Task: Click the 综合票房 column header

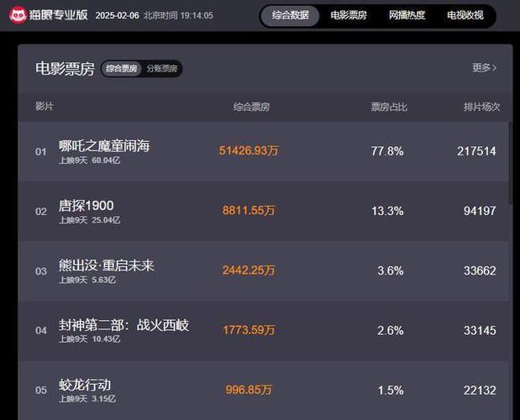Action: coord(251,107)
